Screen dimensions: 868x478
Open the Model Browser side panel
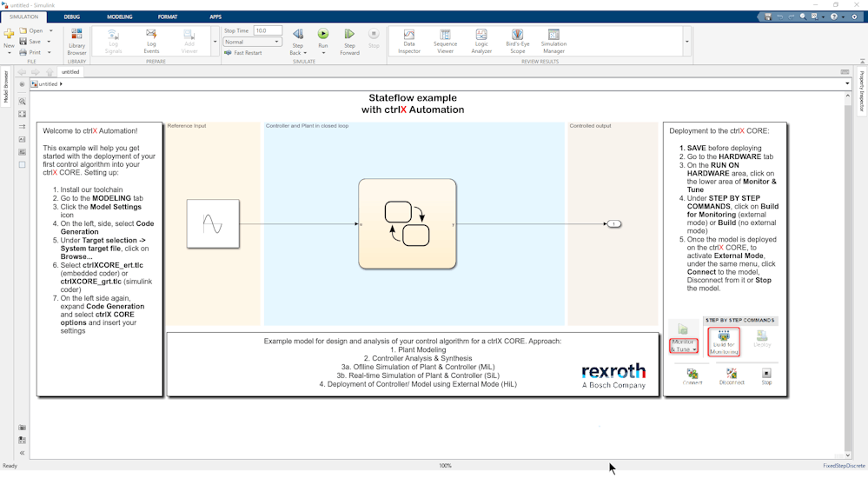coord(5,87)
